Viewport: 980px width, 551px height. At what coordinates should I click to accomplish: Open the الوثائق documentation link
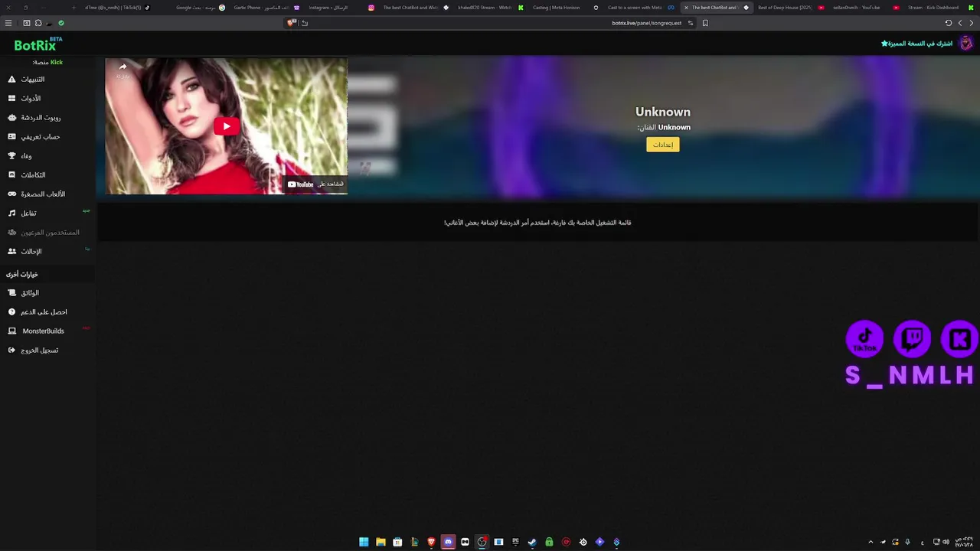point(47,293)
